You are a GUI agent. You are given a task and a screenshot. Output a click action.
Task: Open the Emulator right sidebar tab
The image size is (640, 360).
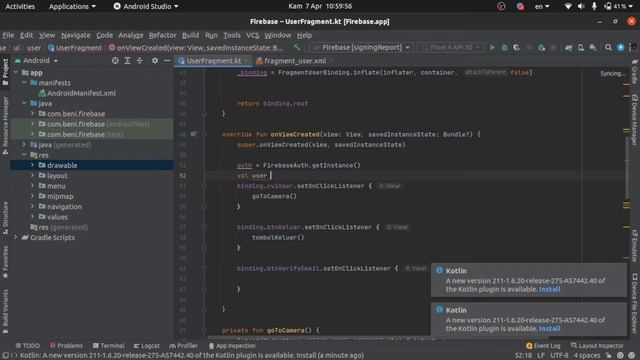point(635,246)
